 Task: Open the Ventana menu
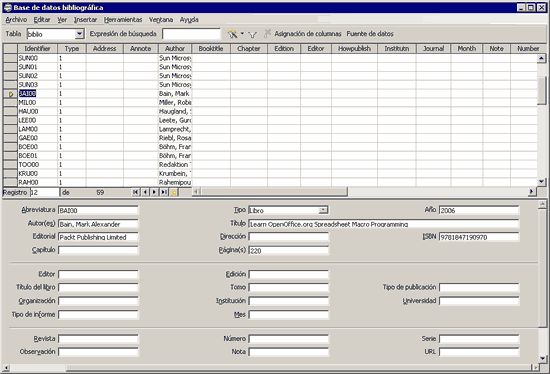pos(161,20)
